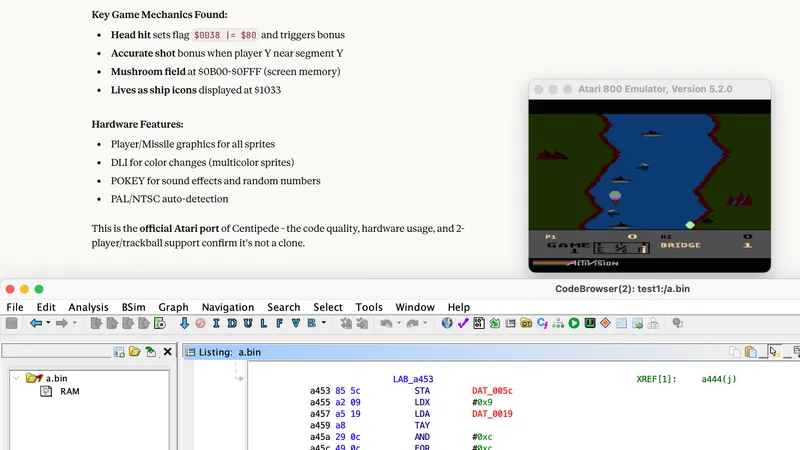Click the orange diamond toolbar icon
Viewport: 800px width, 450px height.
[606, 323]
